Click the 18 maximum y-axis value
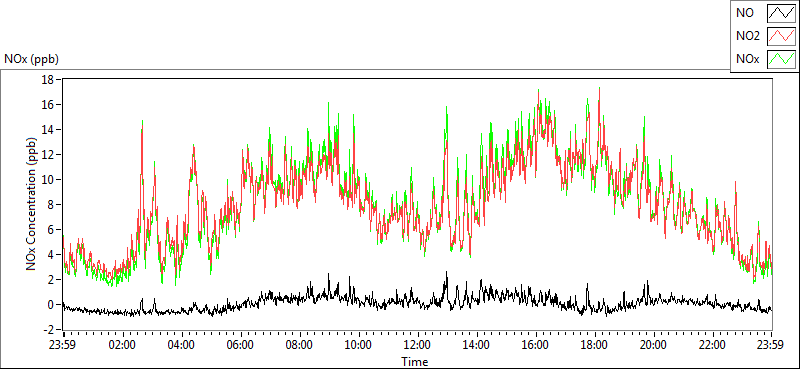Image resolution: width=800 pixels, height=369 pixels. pyautogui.click(x=49, y=80)
